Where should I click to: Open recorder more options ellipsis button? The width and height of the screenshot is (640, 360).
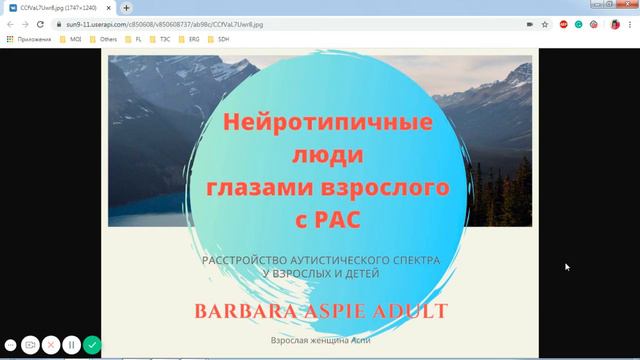tap(11, 345)
